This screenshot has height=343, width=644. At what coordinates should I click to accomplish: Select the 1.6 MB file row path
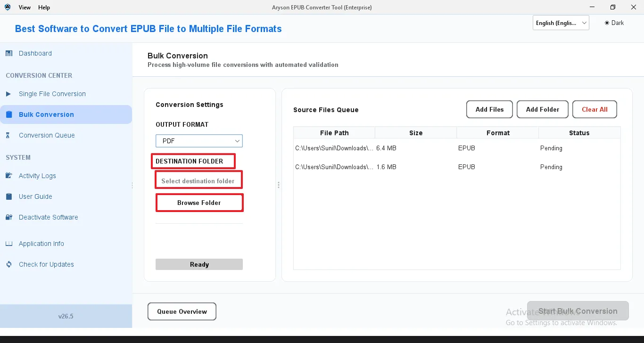(x=334, y=167)
